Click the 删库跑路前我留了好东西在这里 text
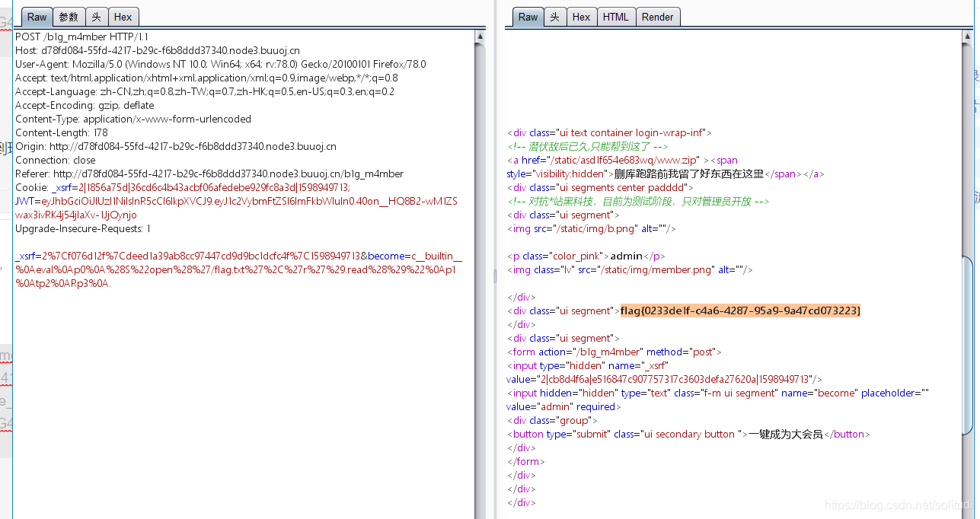Viewport: 980px width, 519px height. (x=688, y=174)
